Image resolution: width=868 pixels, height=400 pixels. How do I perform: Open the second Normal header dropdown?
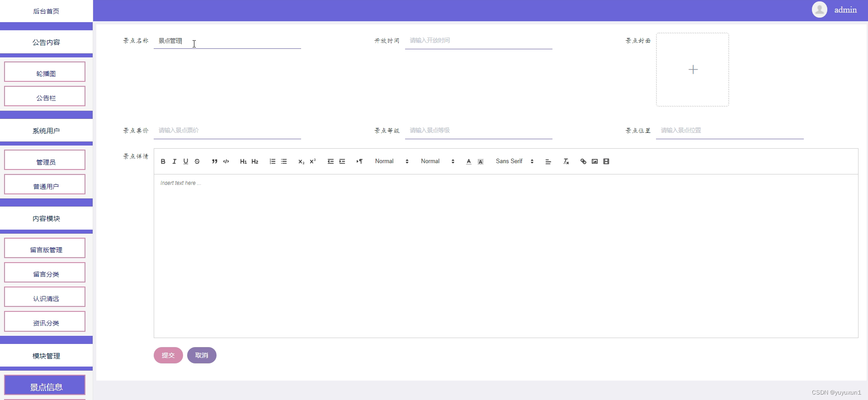(x=438, y=161)
